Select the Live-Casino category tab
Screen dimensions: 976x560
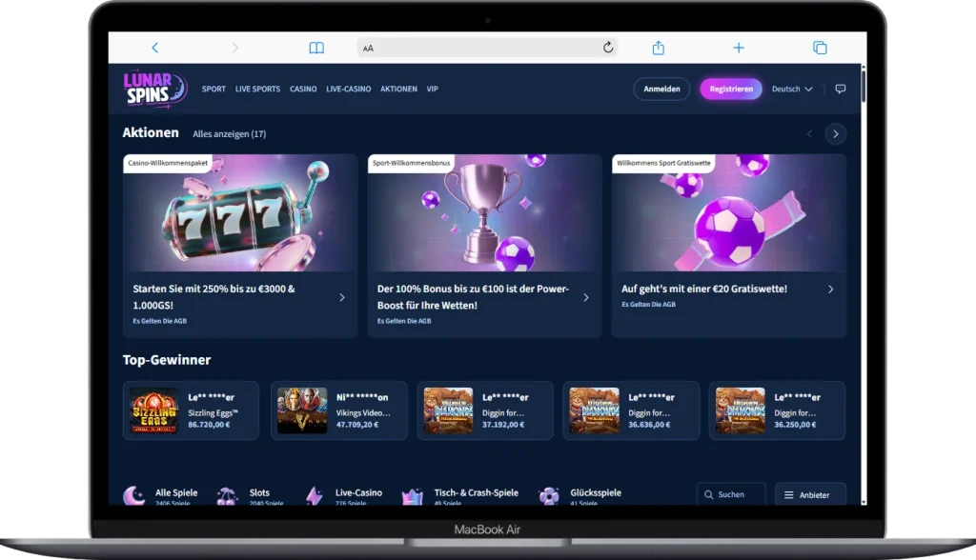click(344, 496)
